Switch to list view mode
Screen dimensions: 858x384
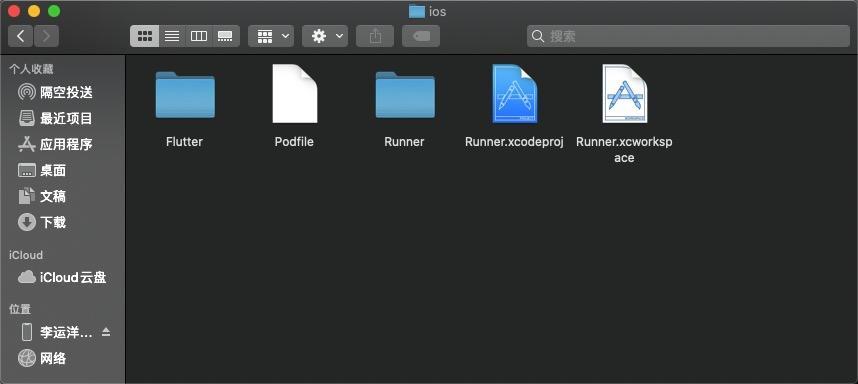tap(172, 36)
